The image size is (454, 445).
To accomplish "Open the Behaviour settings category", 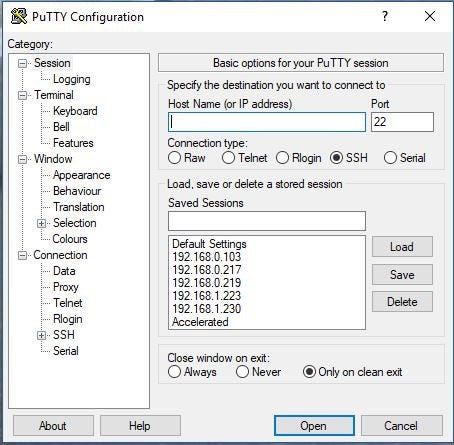I will pyautogui.click(x=77, y=191).
